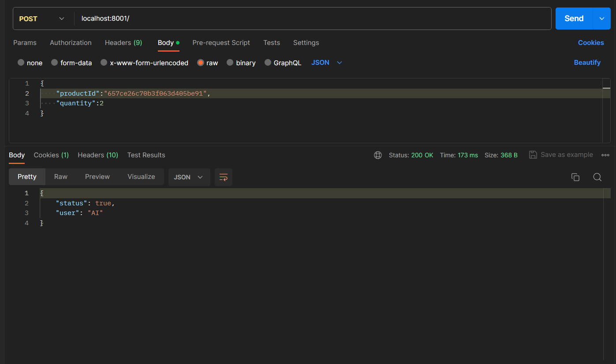Click the productId line in request body

tap(321, 93)
